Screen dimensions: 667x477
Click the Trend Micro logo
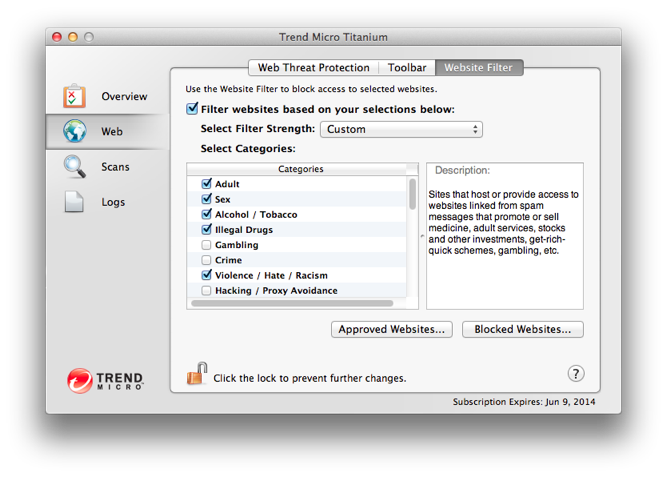point(105,380)
